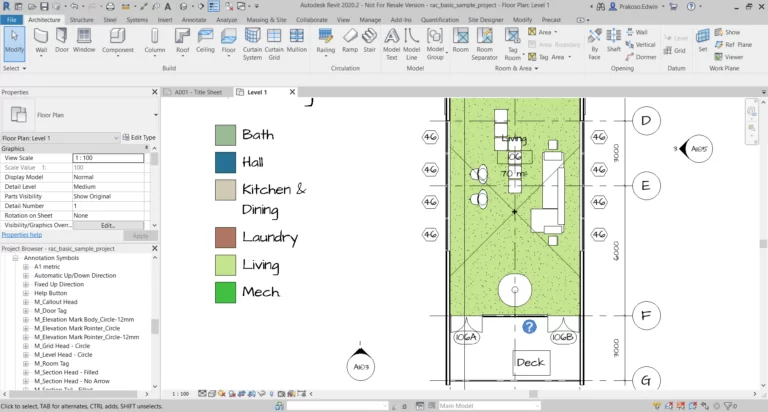Select the Railing tool
This screenshot has height=412, width=768.
point(325,41)
